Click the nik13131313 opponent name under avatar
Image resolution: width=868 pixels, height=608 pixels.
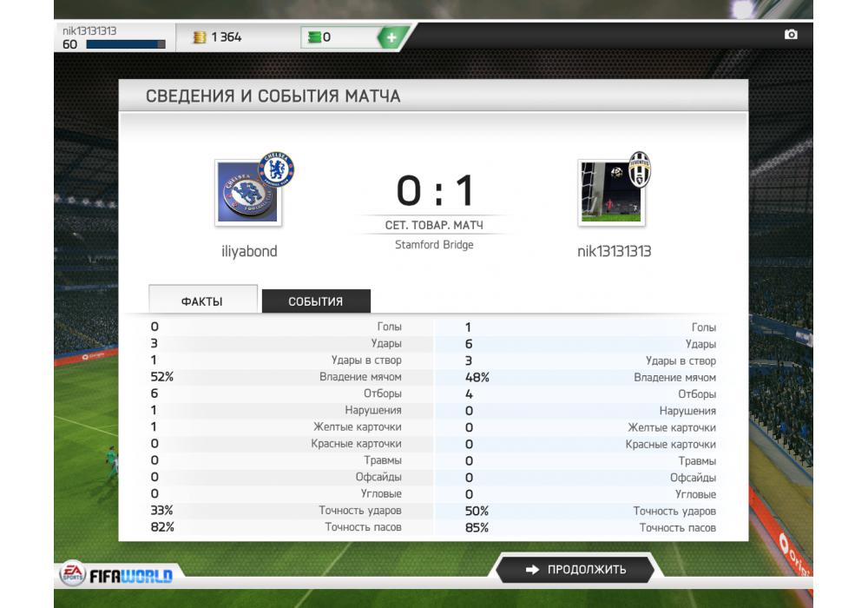tap(614, 251)
